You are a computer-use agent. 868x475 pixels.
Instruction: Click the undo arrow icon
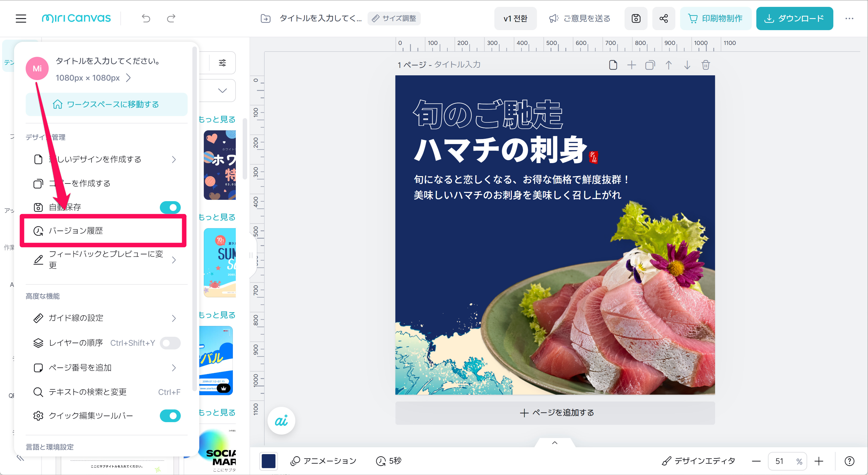coord(146,18)
